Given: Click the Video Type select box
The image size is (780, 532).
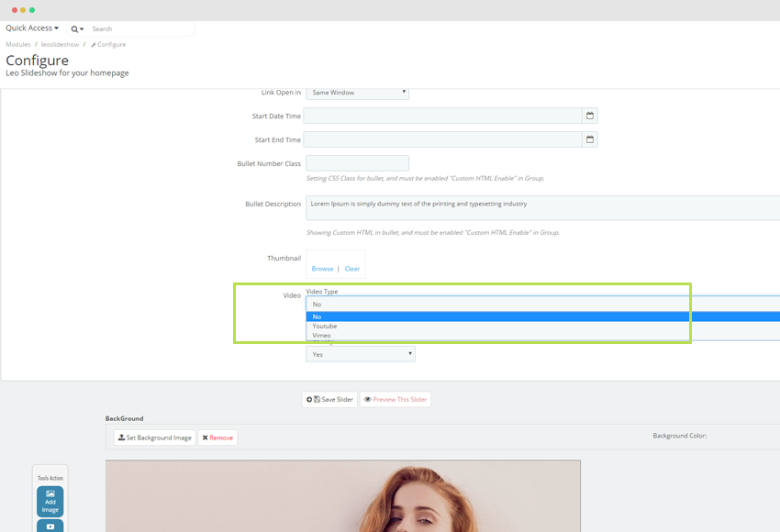Looking at the screenshot, I should coord(542,304).
